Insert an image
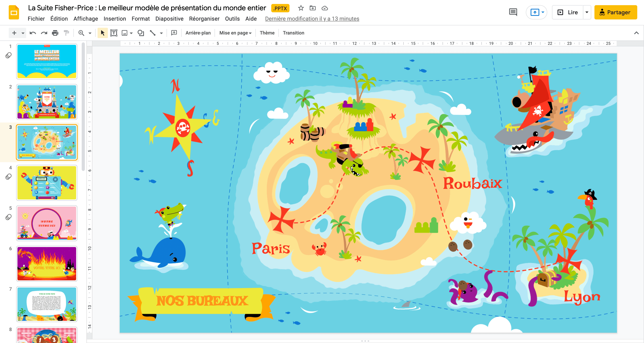 (x=125, y=33)
